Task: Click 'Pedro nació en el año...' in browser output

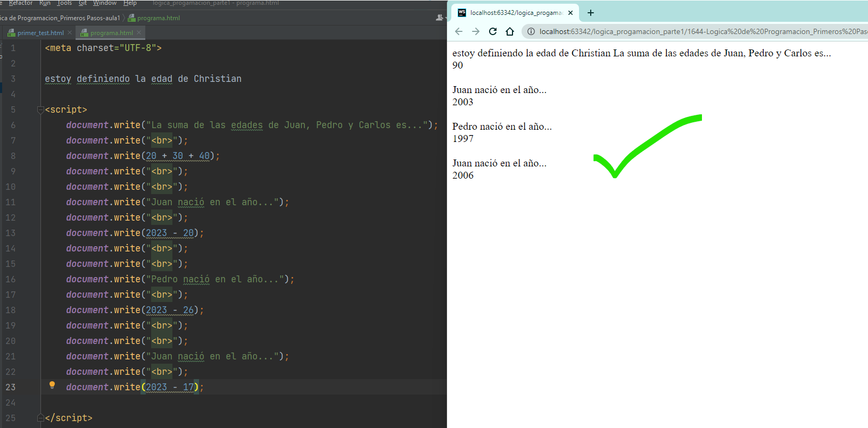Action: pyautogui.click(x=502, y=127)
